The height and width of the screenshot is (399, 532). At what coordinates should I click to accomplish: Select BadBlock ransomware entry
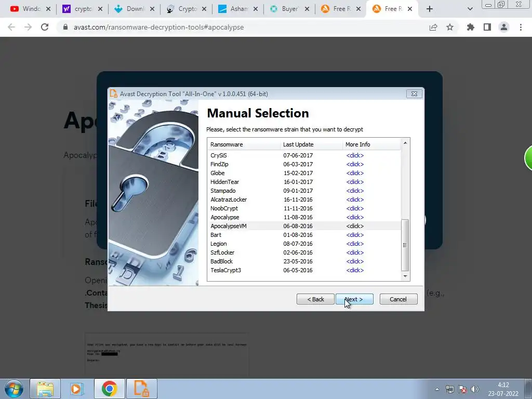point(304,261)
